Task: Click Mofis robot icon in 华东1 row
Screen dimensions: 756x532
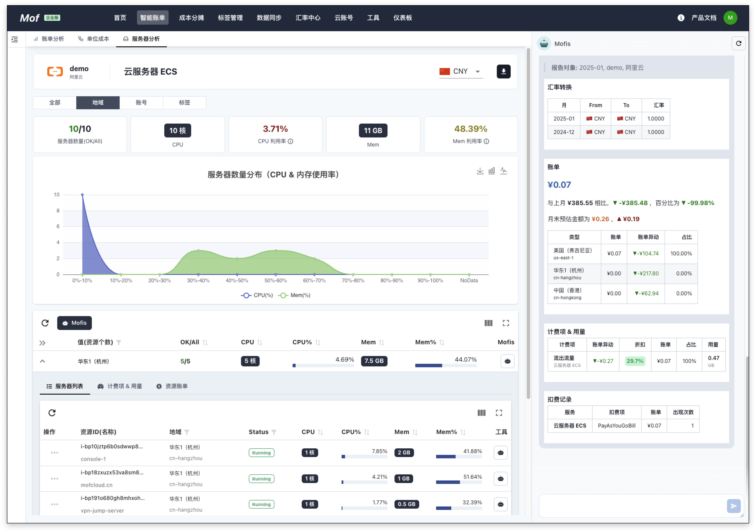Action: 507,361
